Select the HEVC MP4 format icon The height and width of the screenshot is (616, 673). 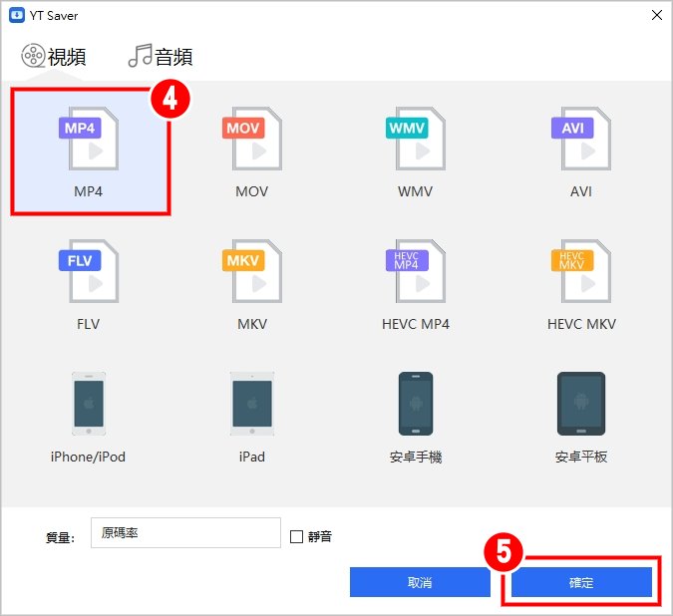tap(416, 271)
